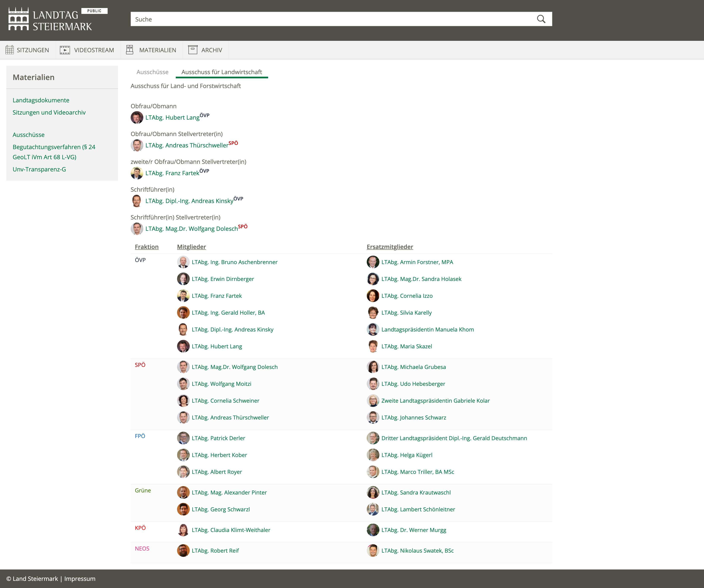Open the Materialien menu item
704x588 pixels.
(152, 50)
